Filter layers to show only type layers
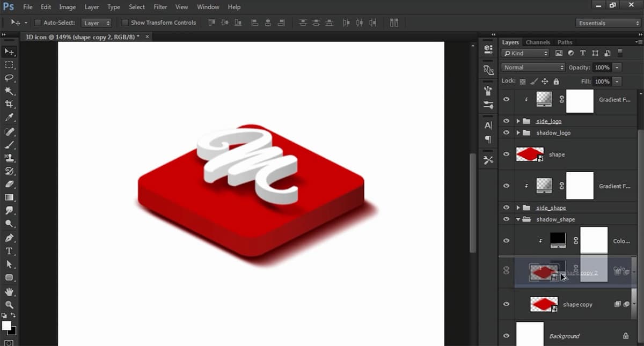Viewport: 644px width, 346px height. 583,53
